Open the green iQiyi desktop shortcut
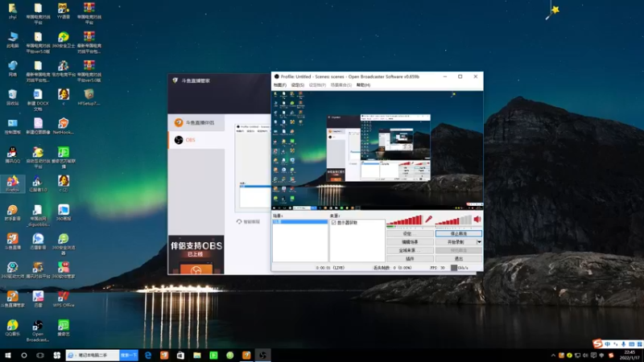The width and height of the screenshot is (644, 362). coord(64,328)
